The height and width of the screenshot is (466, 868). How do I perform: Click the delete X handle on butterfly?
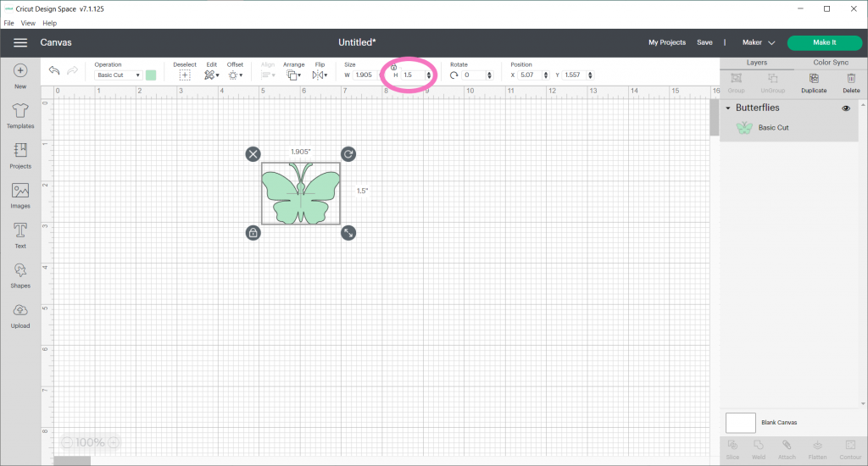pos(253,154)
